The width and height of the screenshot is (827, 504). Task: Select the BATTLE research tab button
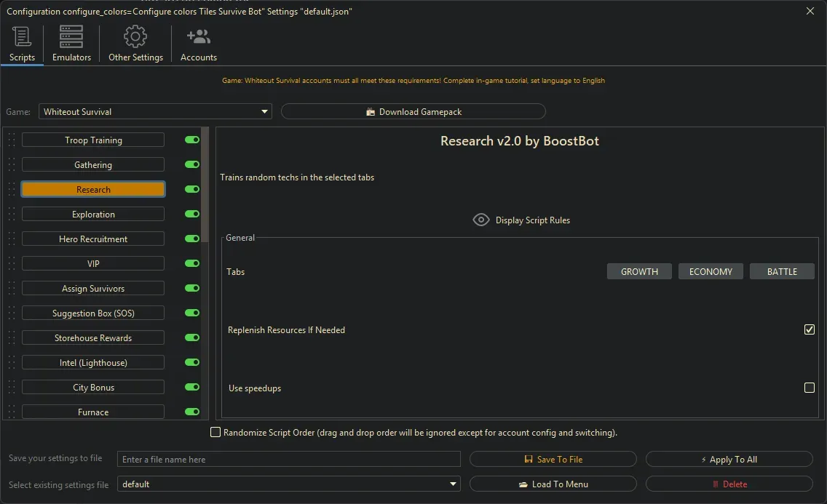point(782,271)
